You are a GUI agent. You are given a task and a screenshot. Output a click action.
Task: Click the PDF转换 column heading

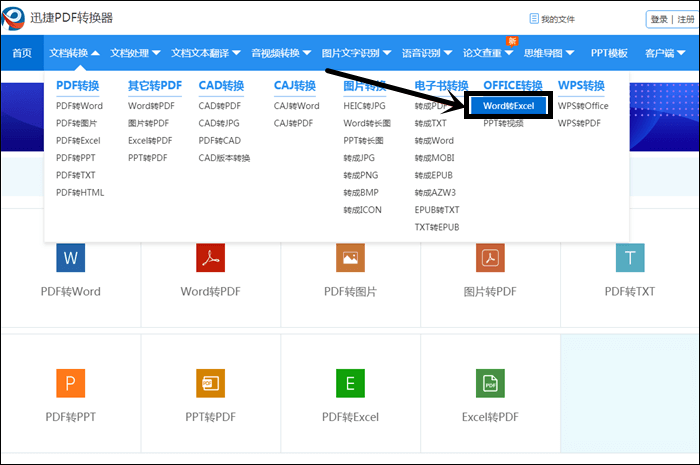coord(78,85)
